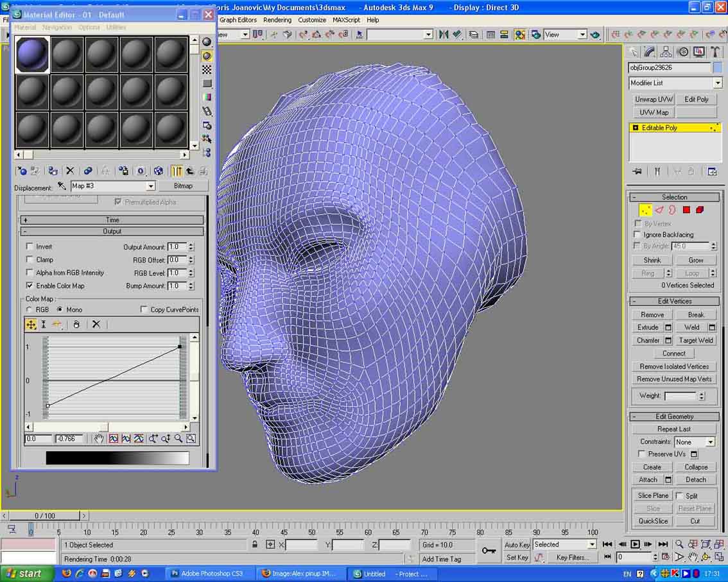Viewport: 728px width, 582px height.
Task: Open the Rendering menu
Action: pos(277,20)
